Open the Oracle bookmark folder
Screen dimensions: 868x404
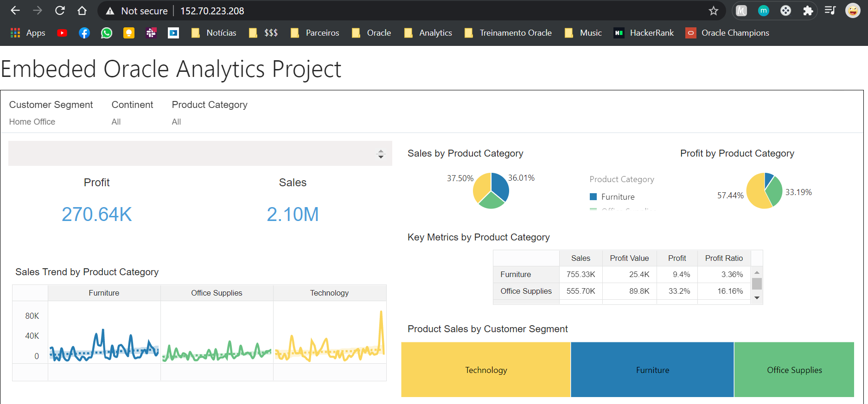[371, 33]
